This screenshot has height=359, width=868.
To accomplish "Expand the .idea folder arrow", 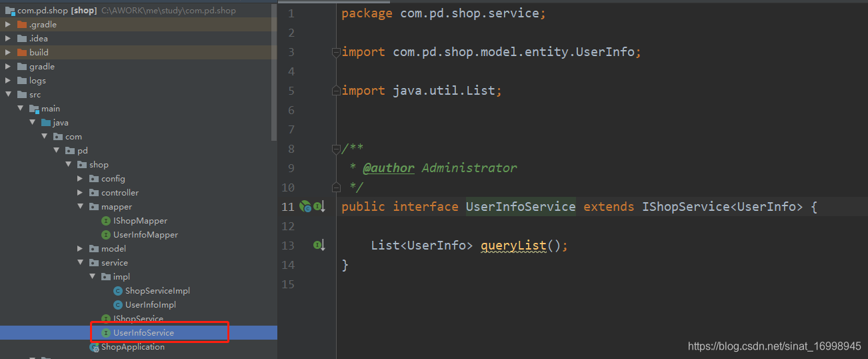I will (9, 39).
